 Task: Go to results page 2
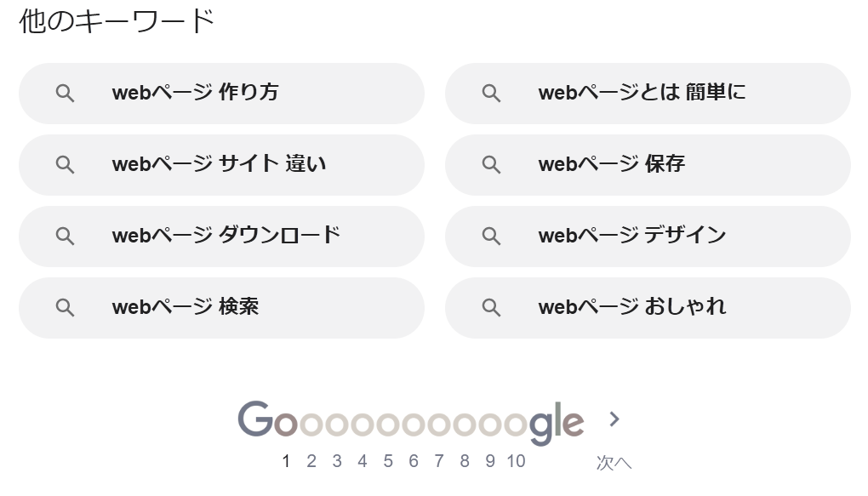pos(311,461)
